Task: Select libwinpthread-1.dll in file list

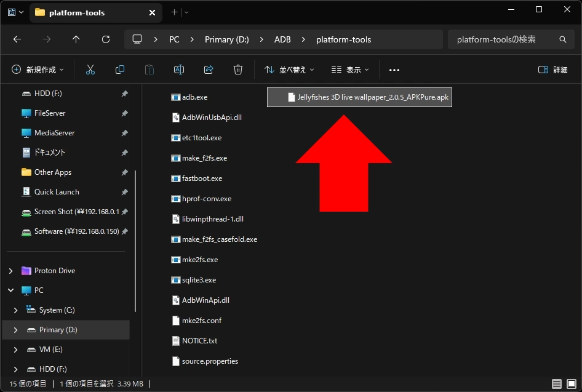Action: pyautogui.click(x=207, y=219)
